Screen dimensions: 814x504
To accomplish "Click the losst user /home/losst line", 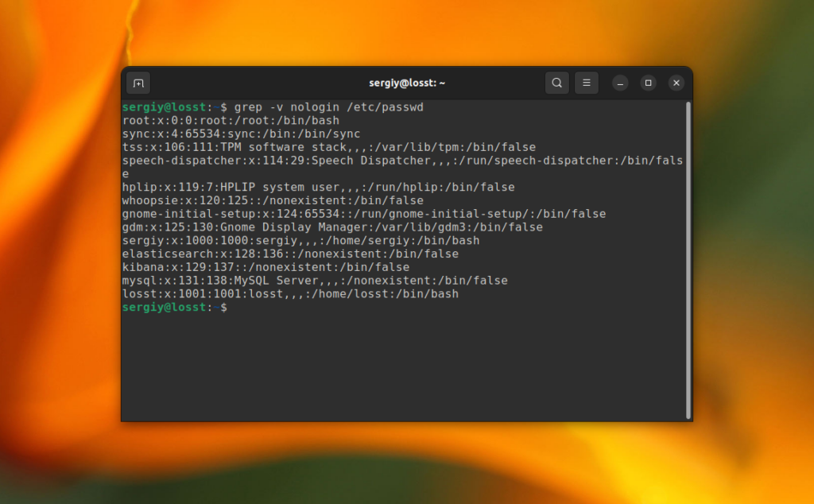I will [290, 294].
